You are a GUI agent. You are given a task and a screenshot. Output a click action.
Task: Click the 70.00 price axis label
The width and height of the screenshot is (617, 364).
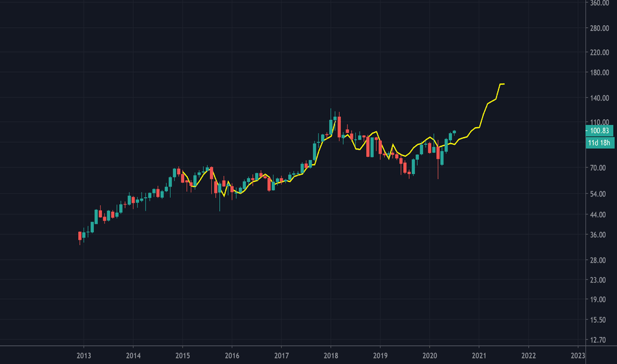[x=598, y=167]
